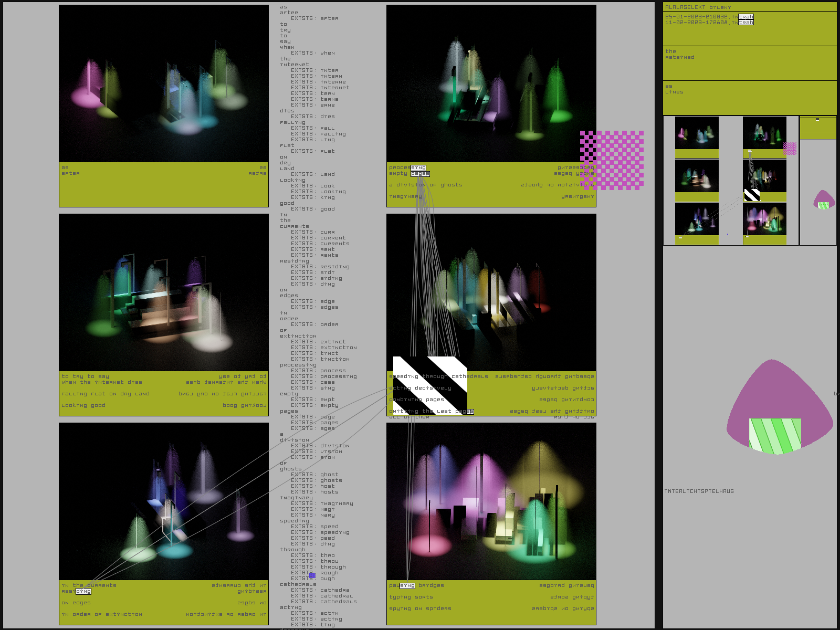Click the INTERLICHTSPIELHAUS label

[699, 491]
